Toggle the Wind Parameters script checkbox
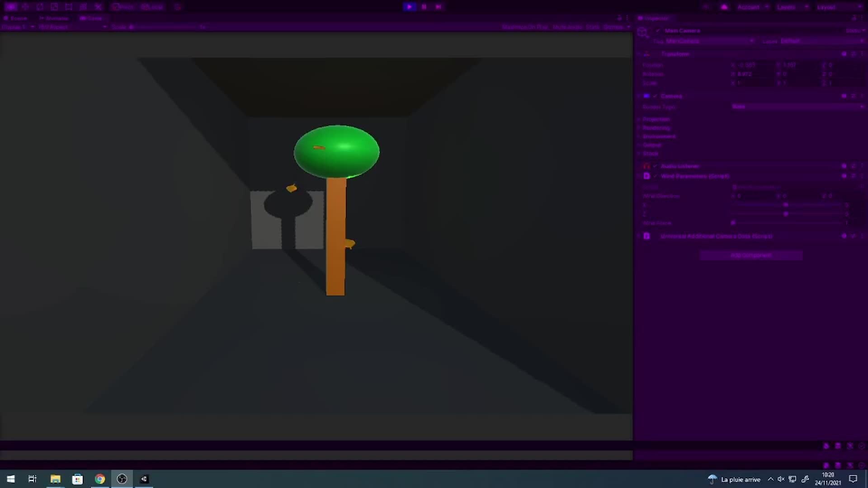 pos(655,176)
